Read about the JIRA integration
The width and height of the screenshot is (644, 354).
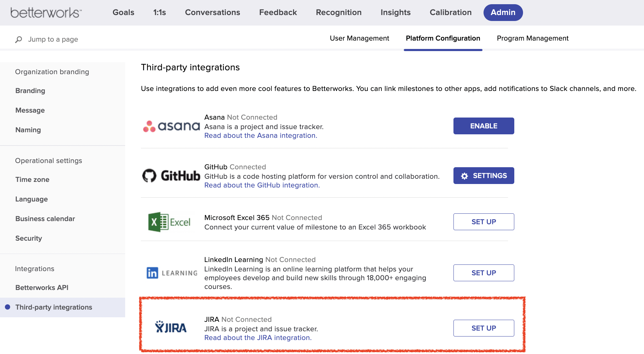coord(258,338)
